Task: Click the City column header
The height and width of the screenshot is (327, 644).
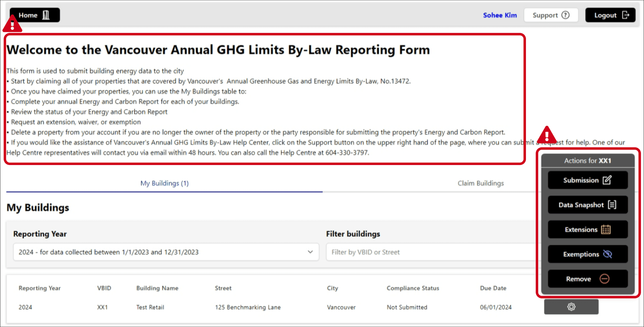Action: pyautogui.click(x=332, y=288)
